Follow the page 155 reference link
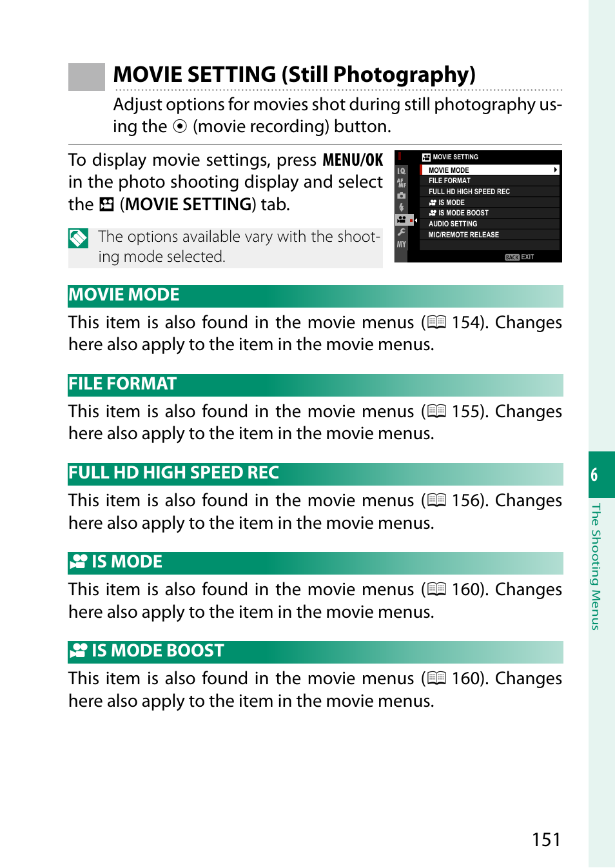 [x=467, y=411]
